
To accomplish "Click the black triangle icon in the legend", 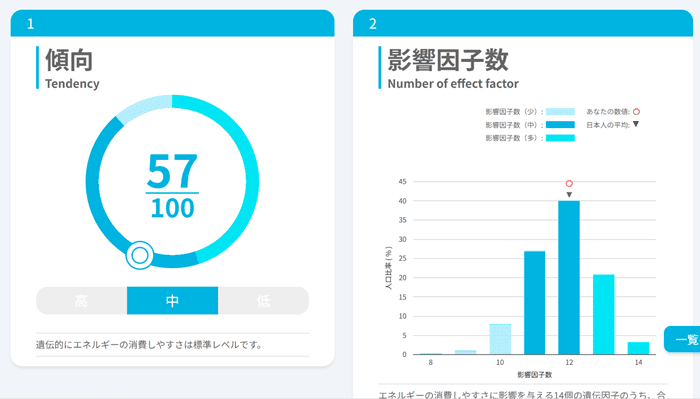I will point(636,124).
